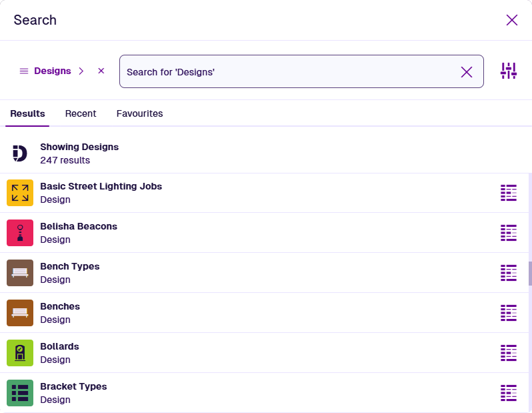Remove the Designs filter with small x
Screen dimensions: 532x413
[101, 71]
